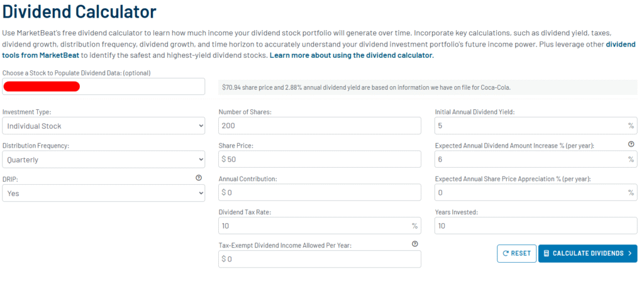Expand the Distribution Frequency dropdown

[x=104, y=160]
